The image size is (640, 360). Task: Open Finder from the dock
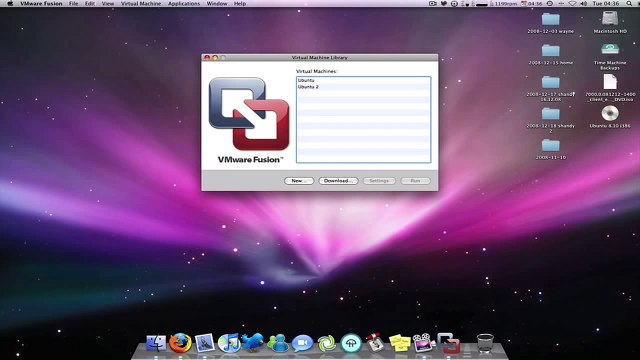click(x=156, y=343)
